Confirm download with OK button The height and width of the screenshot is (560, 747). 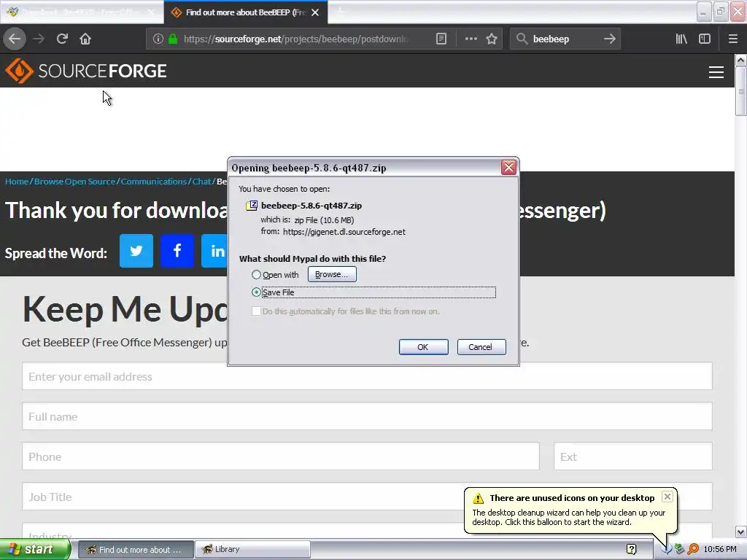point(424,347)
